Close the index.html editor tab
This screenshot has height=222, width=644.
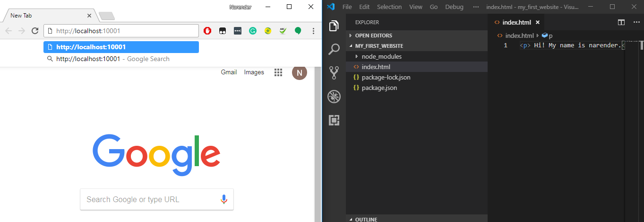pos(538,22)
